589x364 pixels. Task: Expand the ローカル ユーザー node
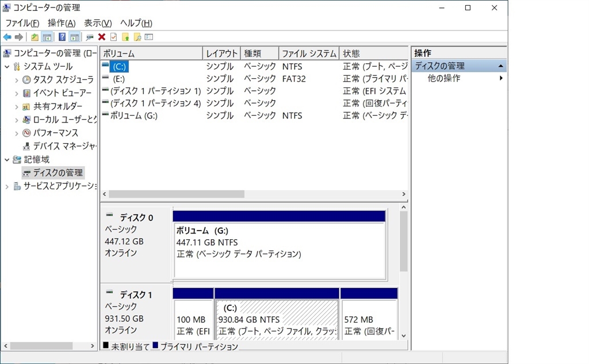16,120
